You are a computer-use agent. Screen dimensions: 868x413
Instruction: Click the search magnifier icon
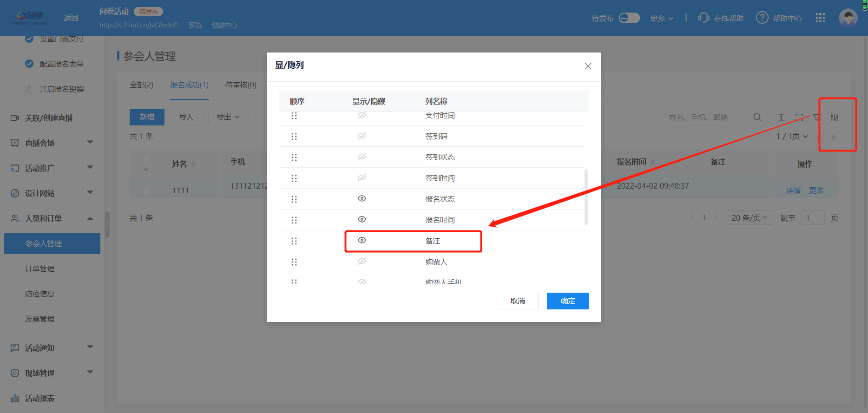757,117
